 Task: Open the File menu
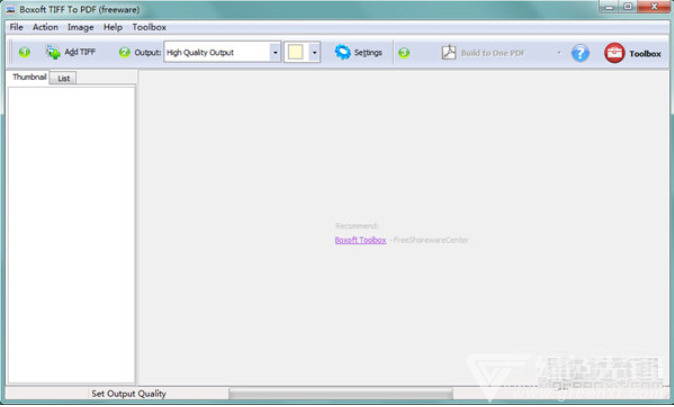(16, 27)
